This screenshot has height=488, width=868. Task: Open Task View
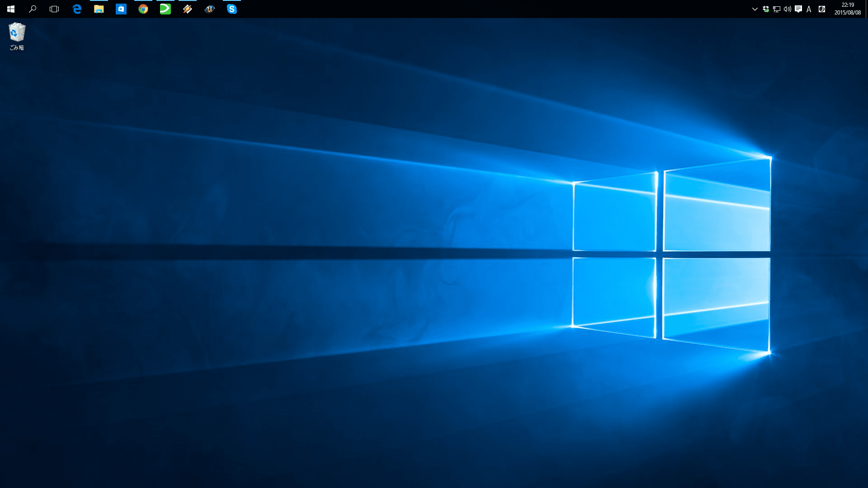pyautogui.click(x=54, y=9)
